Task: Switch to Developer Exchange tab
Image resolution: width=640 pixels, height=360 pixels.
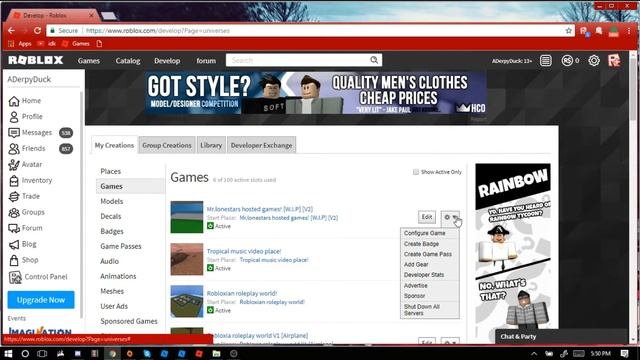Action: pos(261,145)
